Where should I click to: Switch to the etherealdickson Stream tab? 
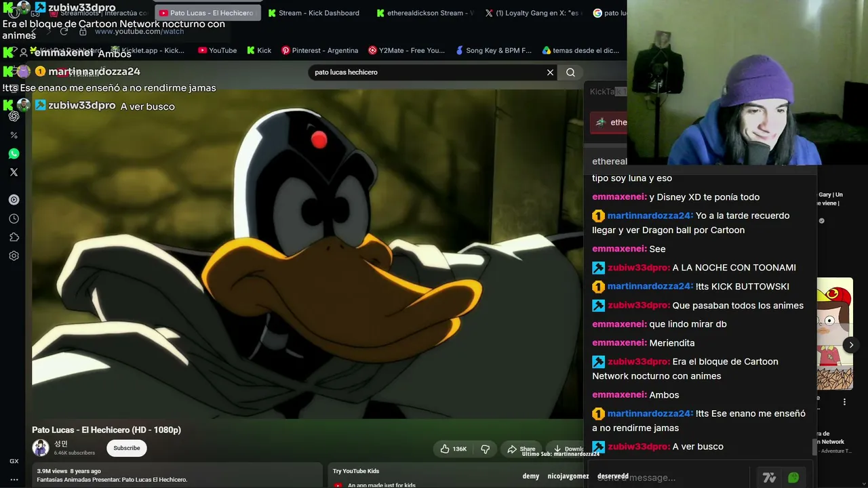(x=425, y=13)
